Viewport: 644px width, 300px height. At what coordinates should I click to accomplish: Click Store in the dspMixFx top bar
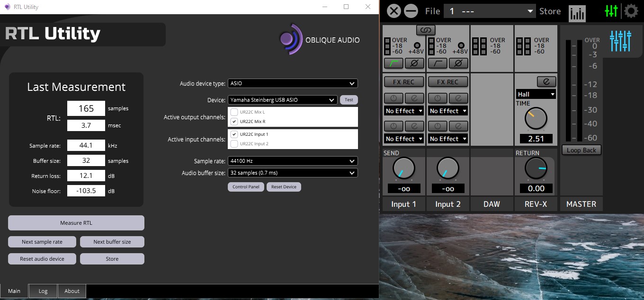550,11
